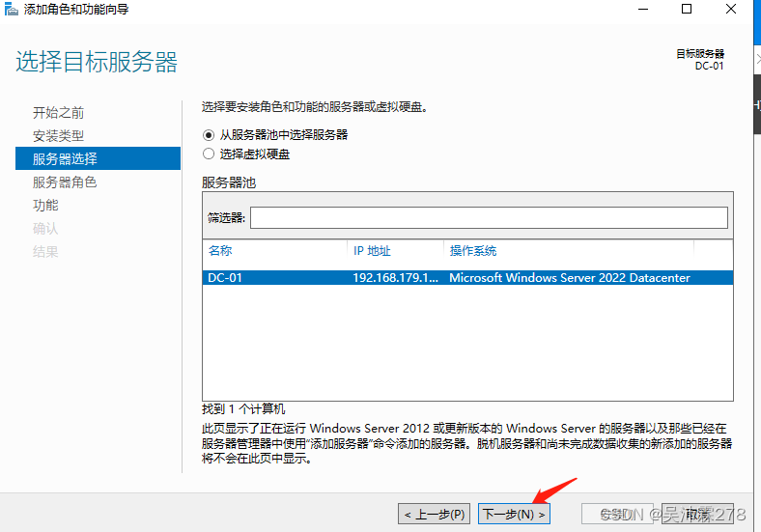The height and width of the screenshot is (532, 761).
Task: Close the 添加角色和功能向导 window
Action: point(731,10)
